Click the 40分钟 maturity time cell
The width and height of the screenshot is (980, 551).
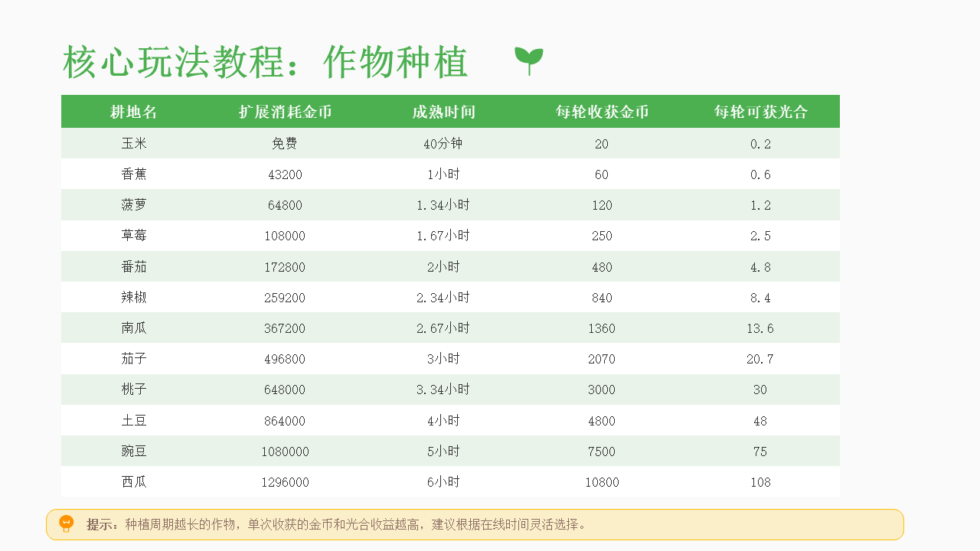443,144
